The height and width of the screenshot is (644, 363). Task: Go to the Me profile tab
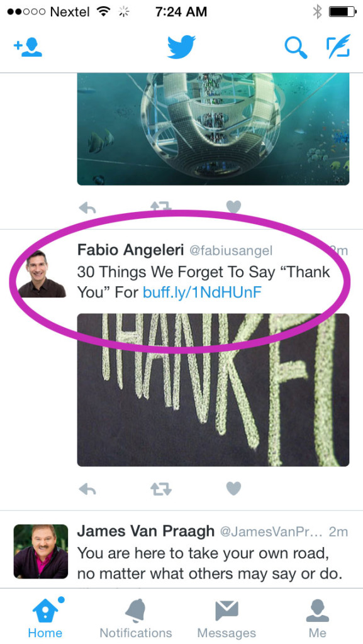[x=318, y=618]
